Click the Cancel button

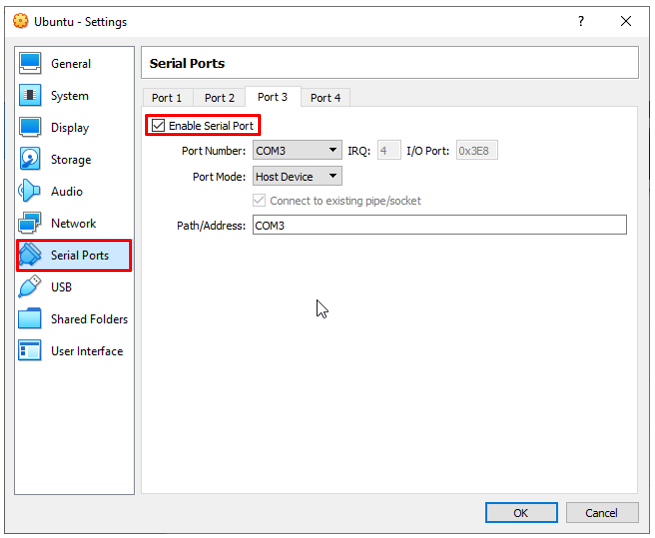602,513
